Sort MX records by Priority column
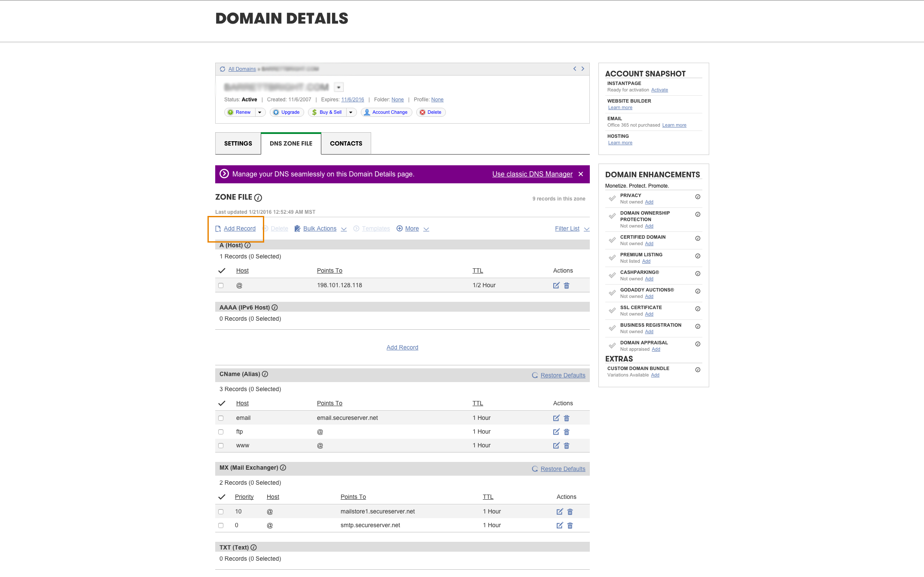Screen dimensions: 924x577 pos(244,497)
